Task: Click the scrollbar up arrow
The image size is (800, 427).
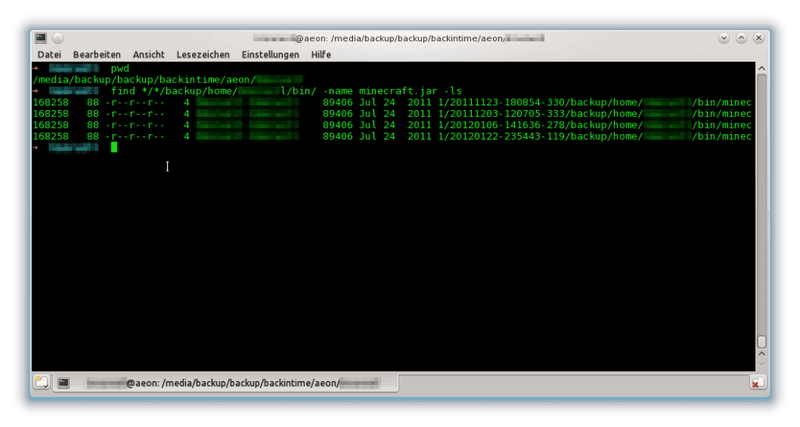Action: (760, 68)
